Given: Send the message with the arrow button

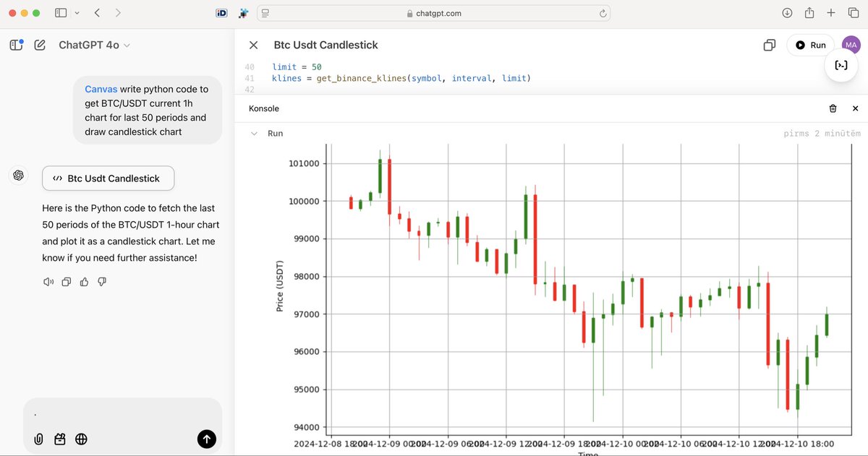Looking at the screenshot, I should point(206,439).
